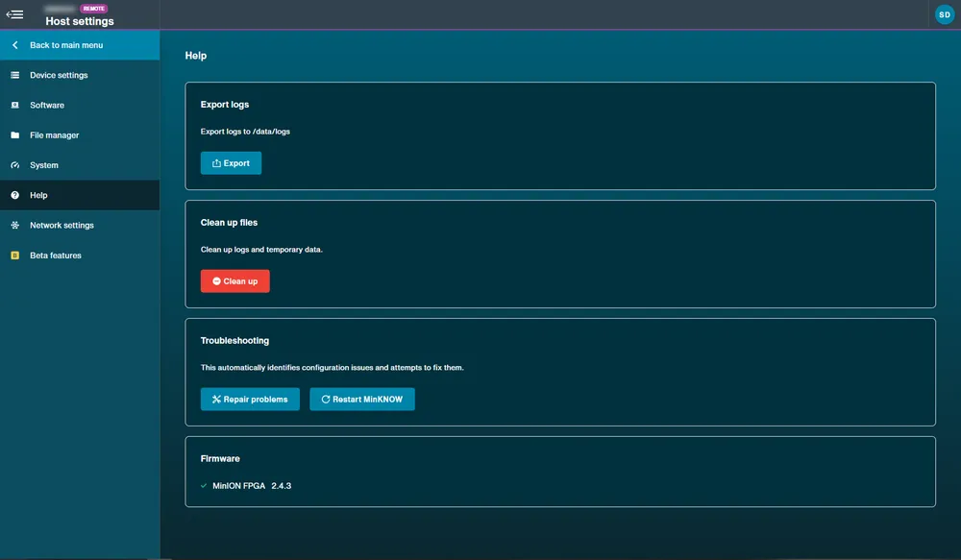Open the SD user profile avatar

coord(945,14)
